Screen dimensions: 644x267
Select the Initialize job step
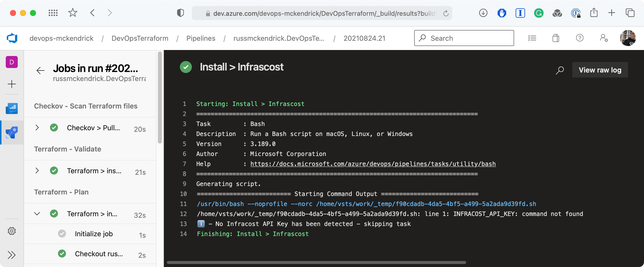point(94,234)
